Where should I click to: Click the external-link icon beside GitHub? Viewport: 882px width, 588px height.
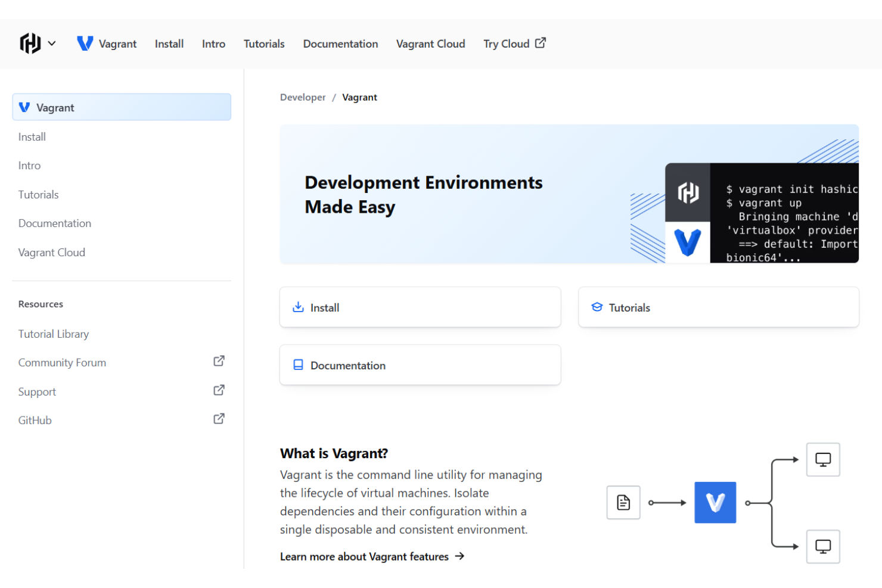219,418
